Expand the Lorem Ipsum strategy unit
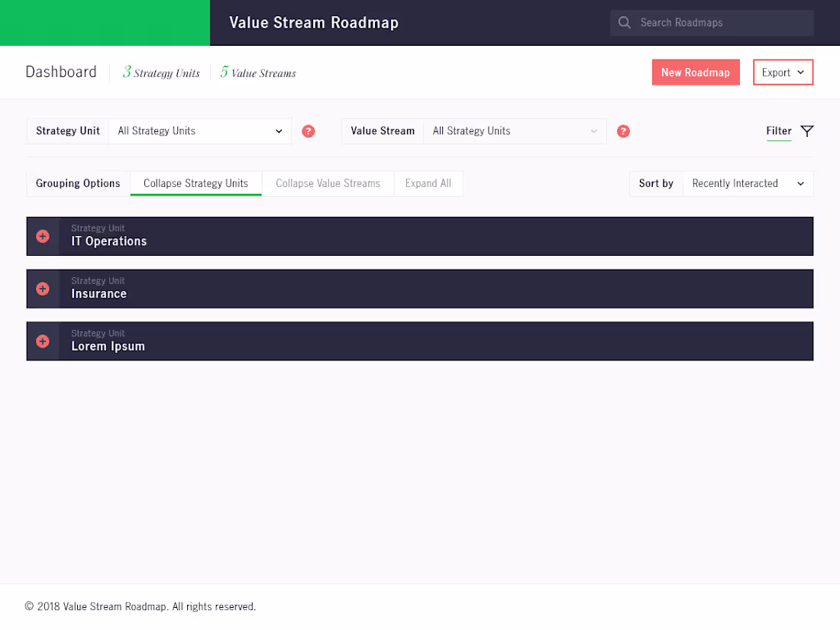This screenshot has height=630, width=840. [43, 341]
